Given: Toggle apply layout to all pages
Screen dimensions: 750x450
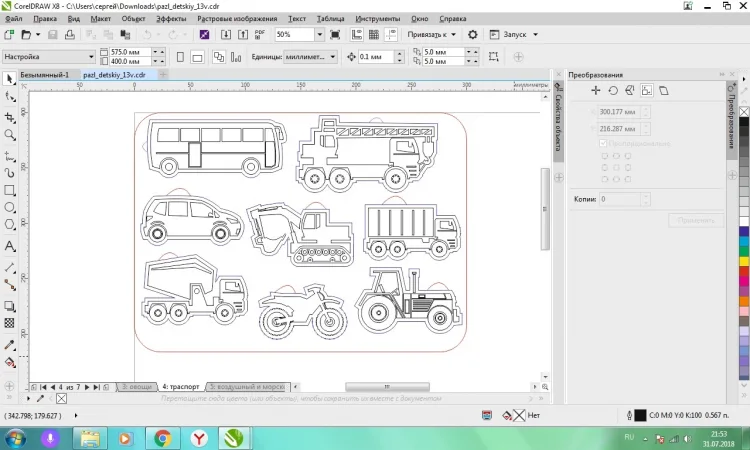Looking at the screenshot, I should (219, 57).
